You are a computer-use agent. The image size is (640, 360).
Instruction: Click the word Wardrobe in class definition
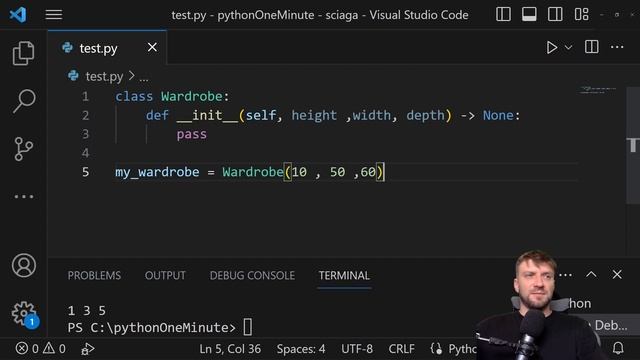(x=192, y=96)
